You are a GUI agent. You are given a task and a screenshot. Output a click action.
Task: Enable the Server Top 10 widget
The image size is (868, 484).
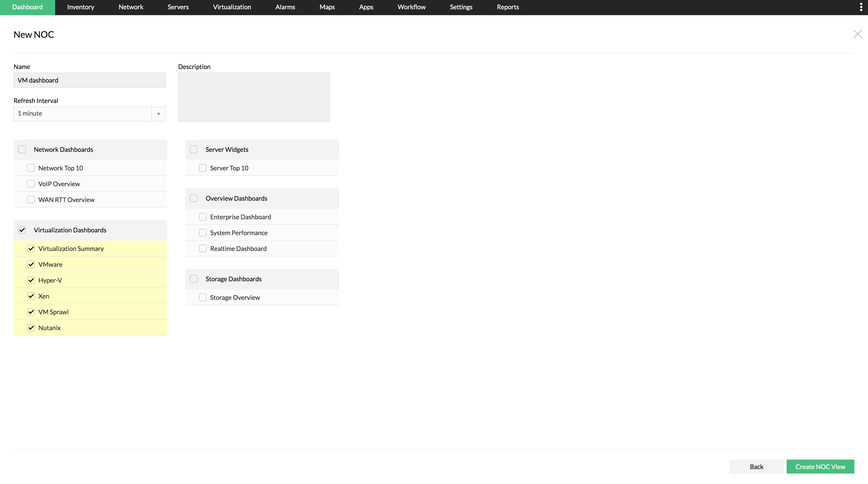click(203, 168)
